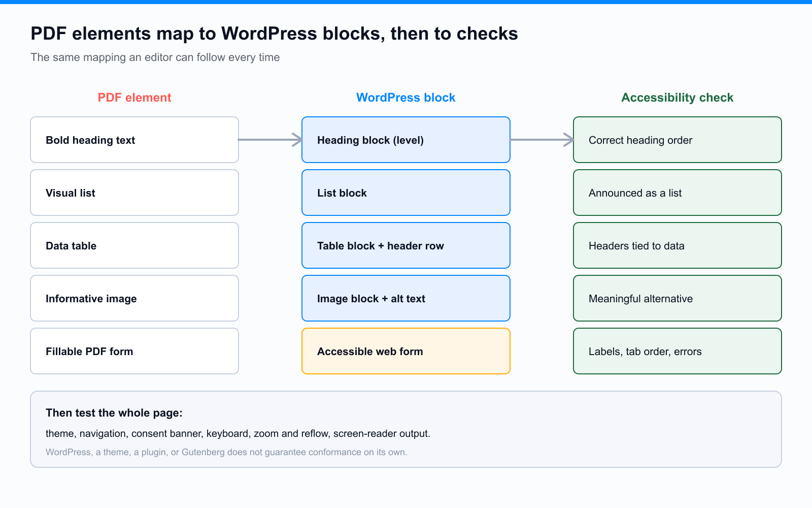
Task: Select the "Bold heading text" box
Action: 134,140
